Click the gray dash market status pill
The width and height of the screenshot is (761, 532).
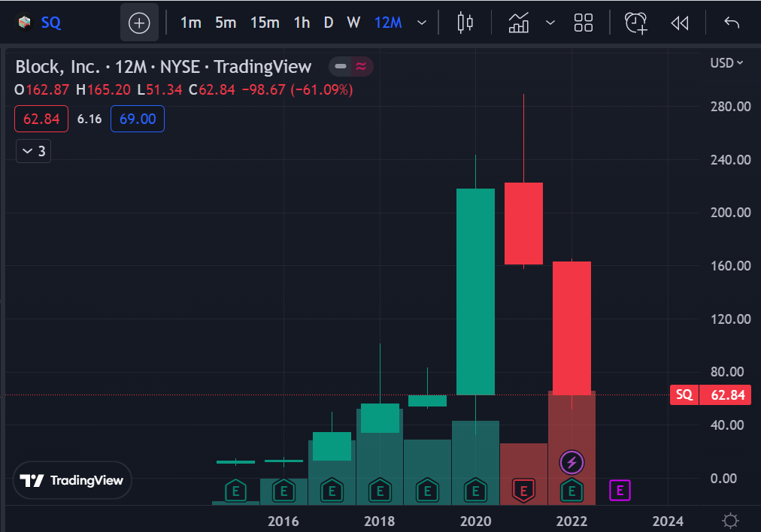(341, 66)
